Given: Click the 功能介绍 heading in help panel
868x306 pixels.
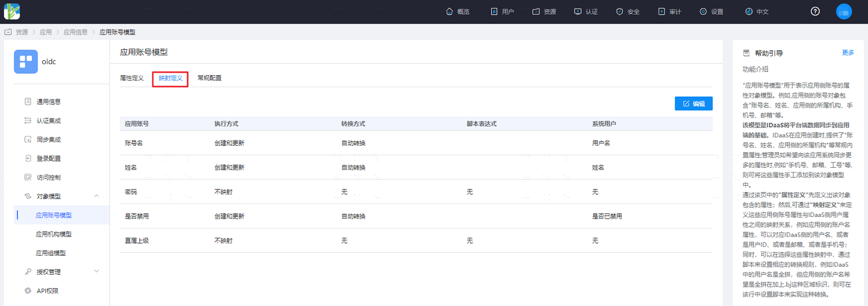Looking at the screenshot, I should point(755,69).
